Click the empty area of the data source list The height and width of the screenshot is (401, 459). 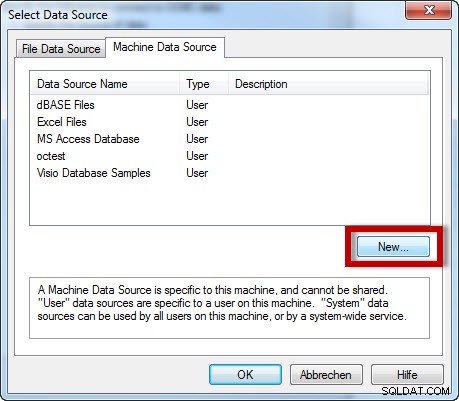pos(230,203)
